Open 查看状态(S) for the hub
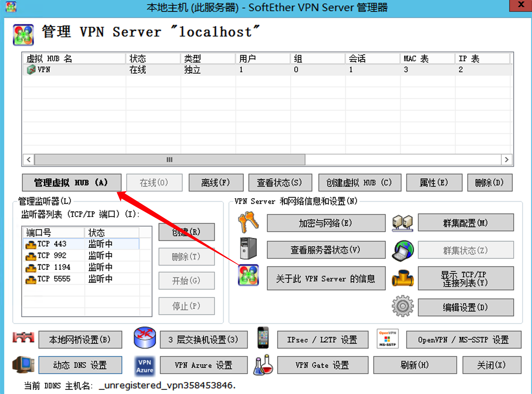 [x=280, y=183]
